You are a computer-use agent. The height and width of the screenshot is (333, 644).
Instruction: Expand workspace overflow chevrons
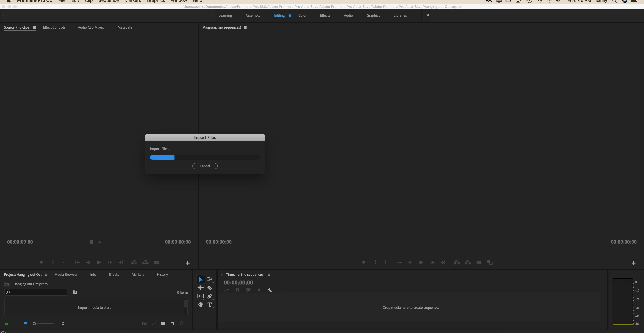pos(428,15)
